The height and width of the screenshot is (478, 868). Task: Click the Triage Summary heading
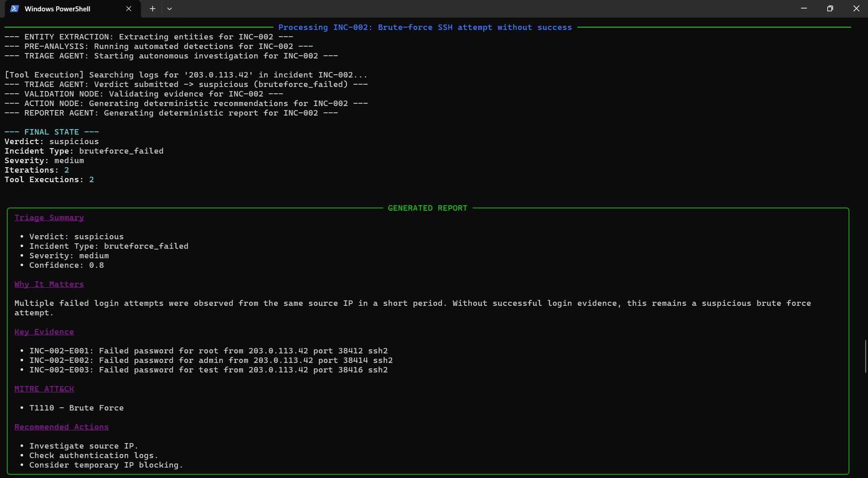click(x=49, y=217)
